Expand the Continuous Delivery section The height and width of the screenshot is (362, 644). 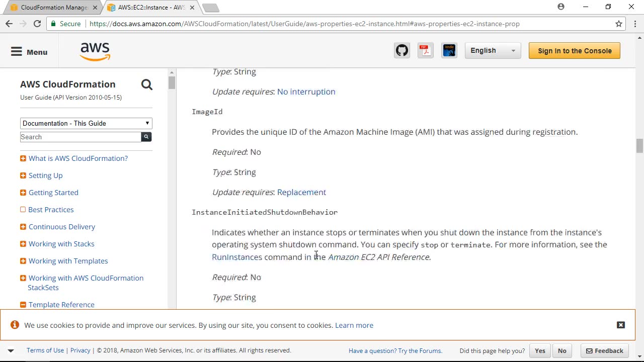[23, 227]
